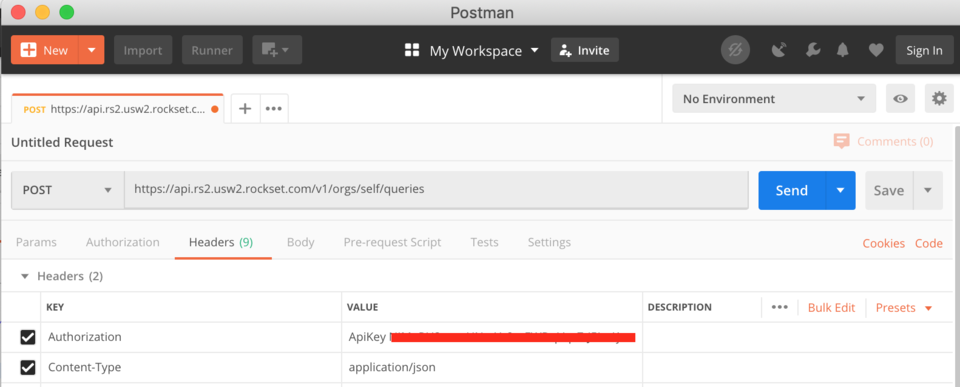
Task: Click the Content-Type key cell
Action: pos(191,368)
